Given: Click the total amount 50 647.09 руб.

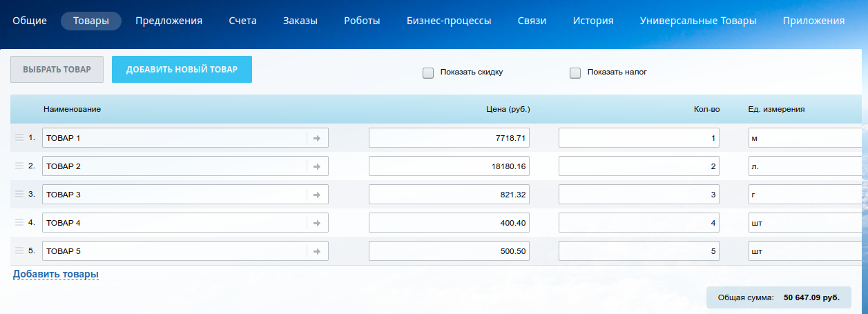Looking at the screenshot, I should point(811,297).
